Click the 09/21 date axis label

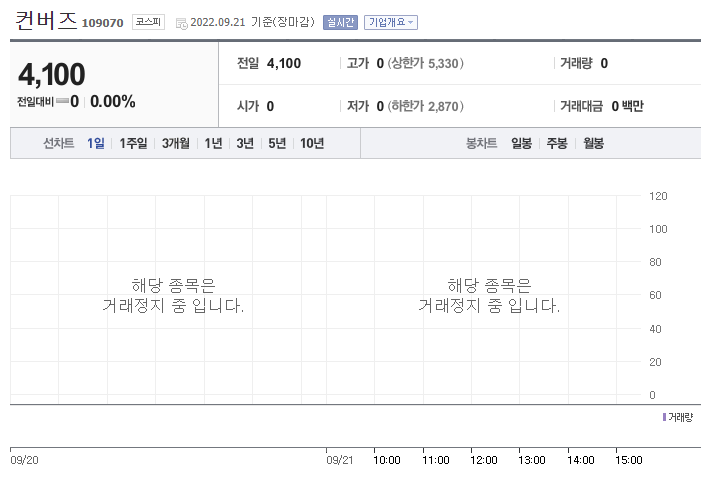pyautogui.click(x=340, y=460)
